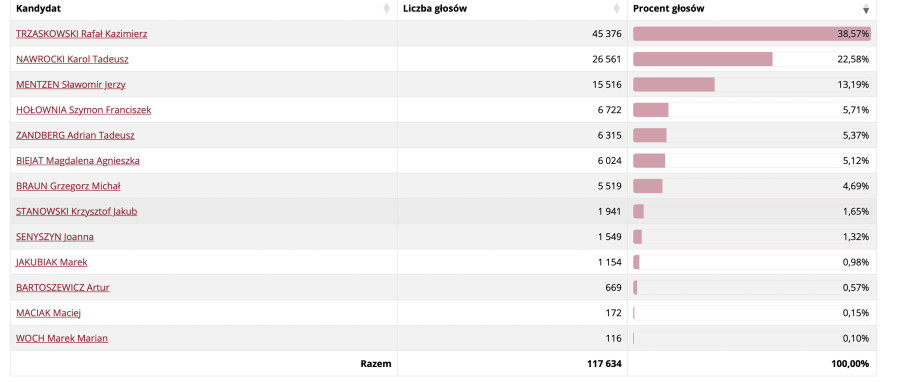Viewport: 900px width, 382px height.
Task: Click the 22,58% percentage bar
Action: (703, 59)
